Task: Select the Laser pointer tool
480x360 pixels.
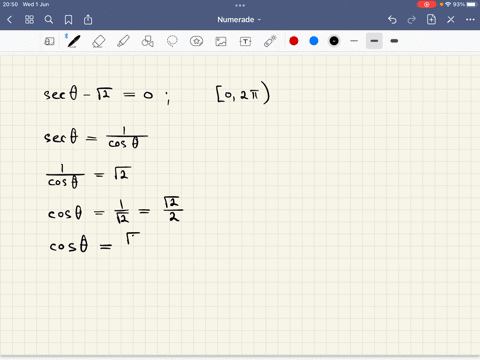Action: 270,41
